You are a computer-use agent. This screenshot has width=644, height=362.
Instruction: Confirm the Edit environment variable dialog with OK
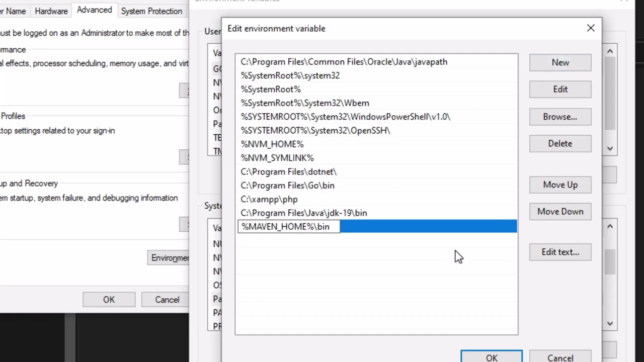pyautogui.click(x=492, y=356)
